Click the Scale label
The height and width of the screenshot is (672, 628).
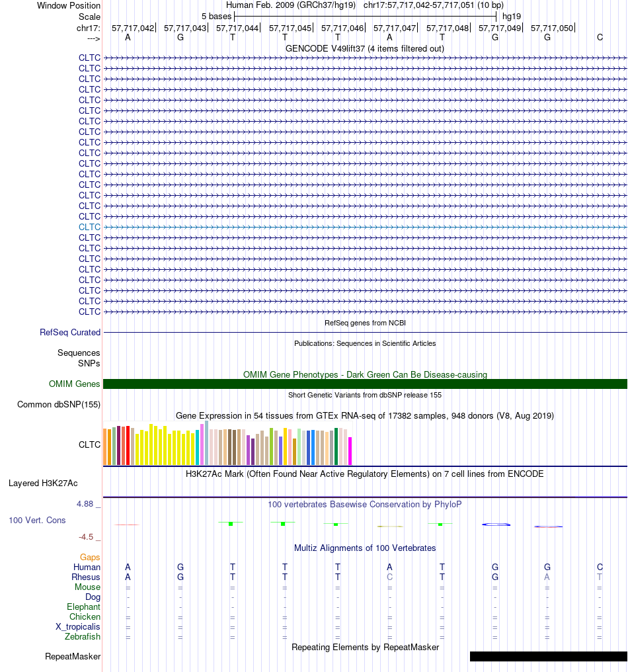click(89, 17)
